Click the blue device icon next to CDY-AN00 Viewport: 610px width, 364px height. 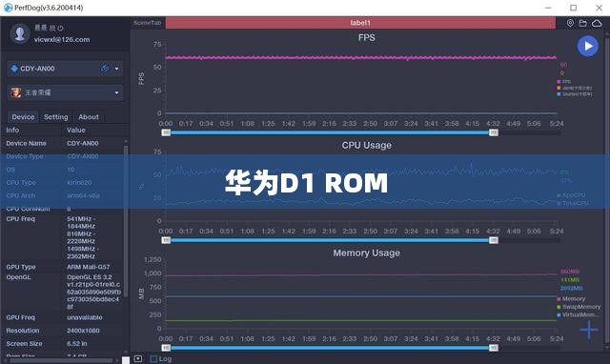[14, 69]
